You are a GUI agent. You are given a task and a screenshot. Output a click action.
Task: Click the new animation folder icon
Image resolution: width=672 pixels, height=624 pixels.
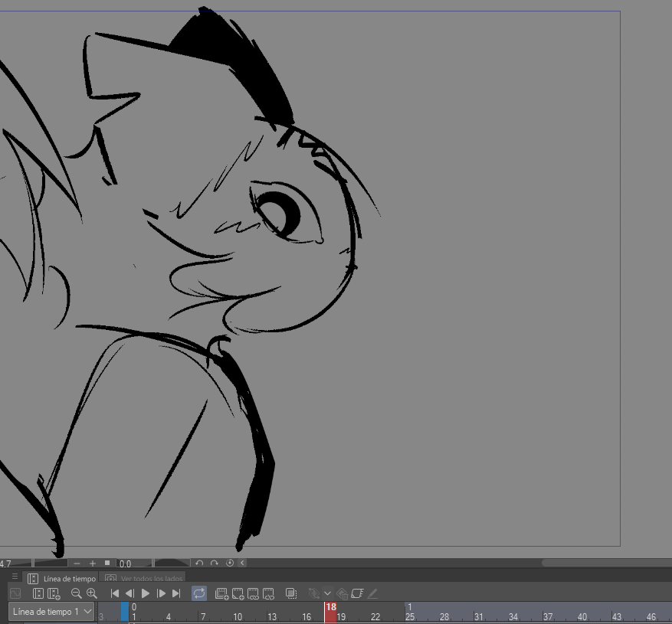[x=221, y=593]
